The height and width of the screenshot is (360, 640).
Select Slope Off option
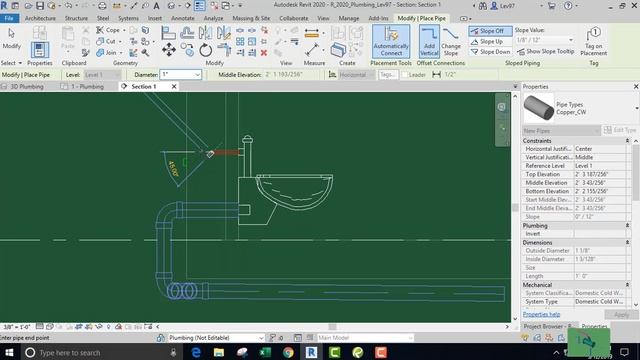click(490, 31)
